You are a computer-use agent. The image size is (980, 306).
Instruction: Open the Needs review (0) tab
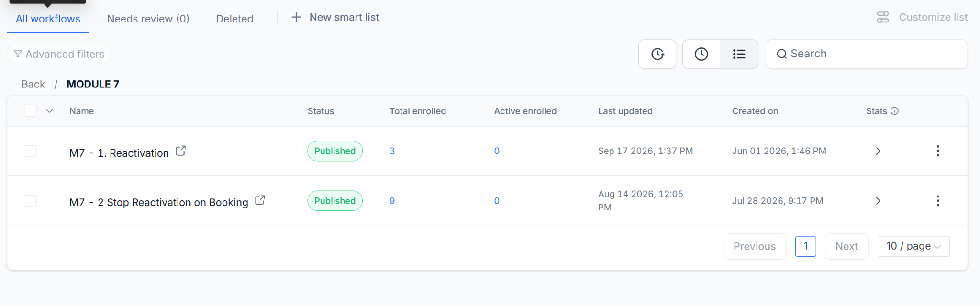tap(148, 19)
